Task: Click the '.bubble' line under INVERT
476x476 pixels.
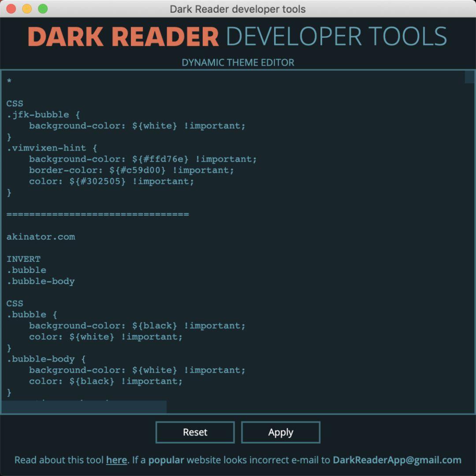Action: tap(26, 270)
